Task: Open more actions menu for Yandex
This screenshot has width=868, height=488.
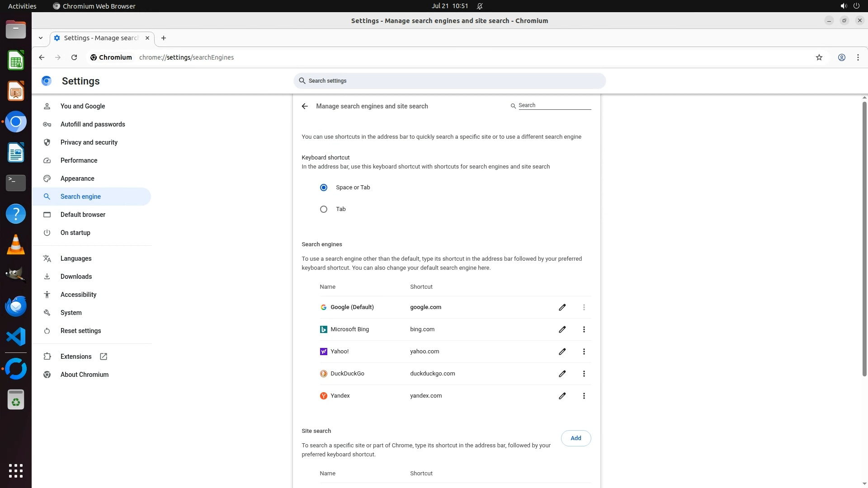Action: 584,396
